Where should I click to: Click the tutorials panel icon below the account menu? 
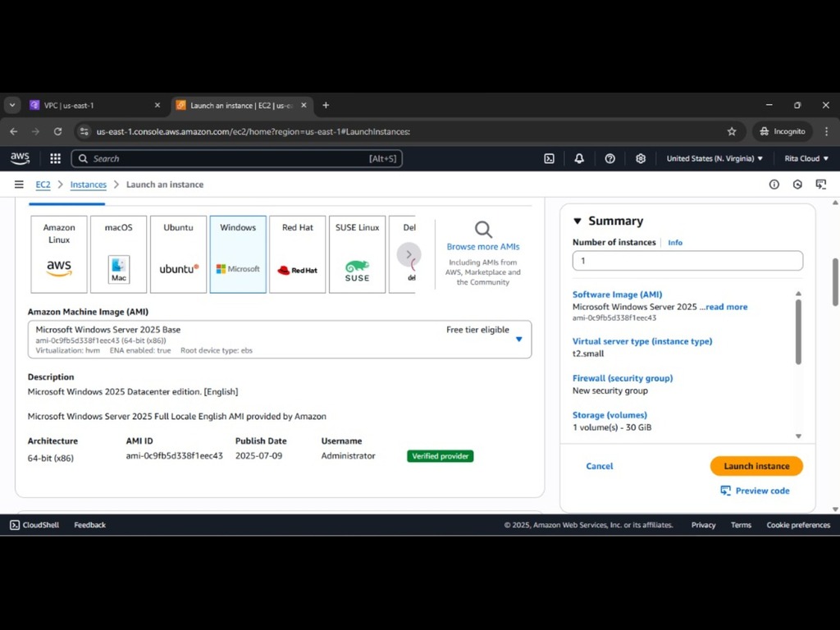[x=820, y=185]
